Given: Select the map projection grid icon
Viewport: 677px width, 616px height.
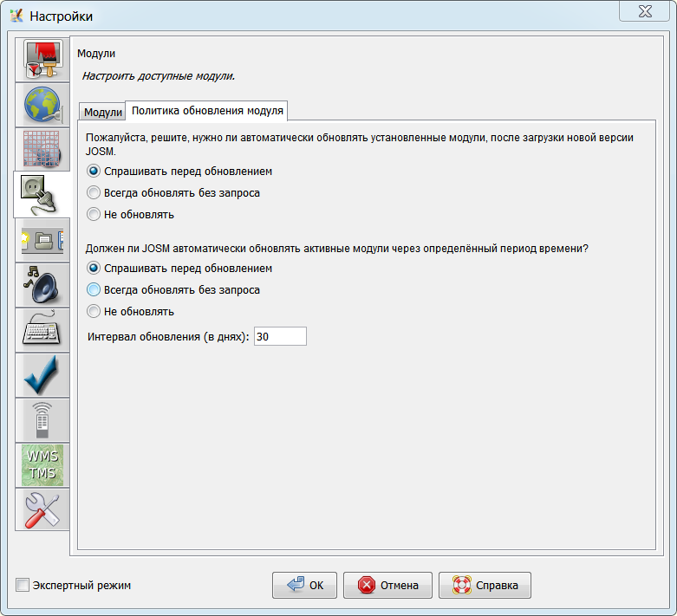Looking at the screenshot, I should tap(42, 149).
